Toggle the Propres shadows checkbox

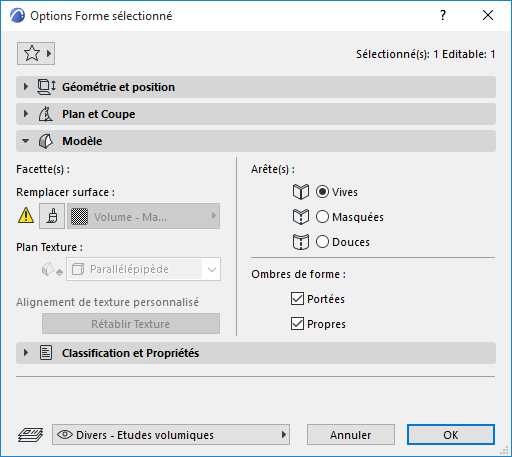click(x=297, y=324)
